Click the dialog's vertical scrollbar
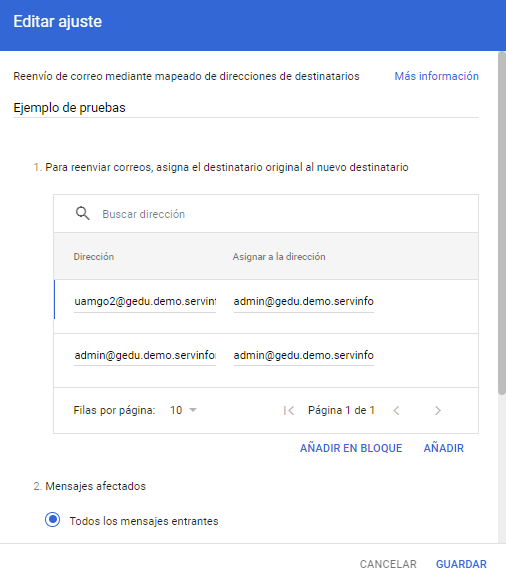 [x=502, y=223]
